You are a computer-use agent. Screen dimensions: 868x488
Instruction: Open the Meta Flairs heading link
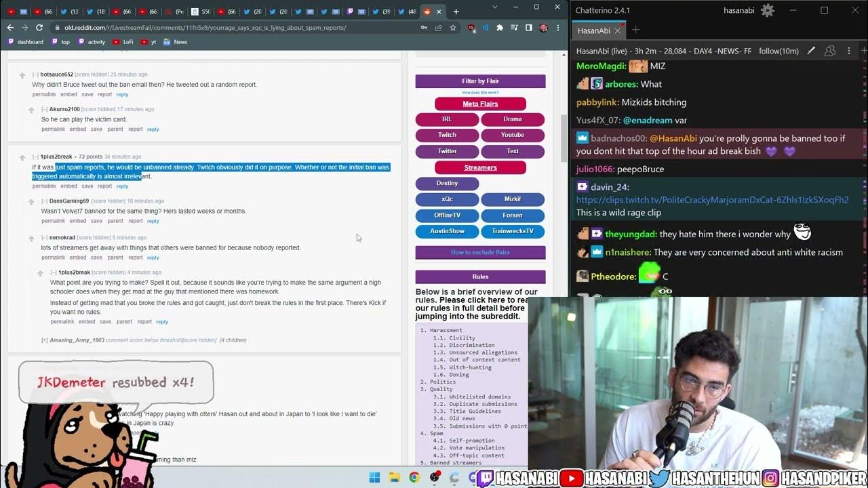pyautogui.click(x=480, y=104)
